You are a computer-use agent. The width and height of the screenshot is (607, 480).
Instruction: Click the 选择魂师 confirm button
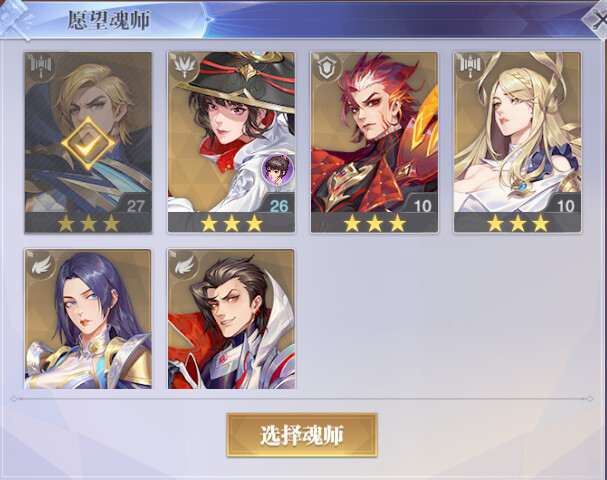(302, 435)
